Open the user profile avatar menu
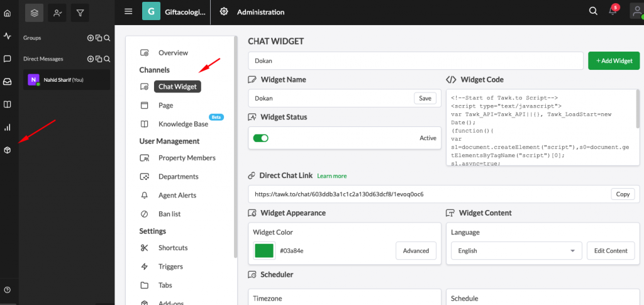644x305 pixels. pyautogui.click(x=636, y=11)
